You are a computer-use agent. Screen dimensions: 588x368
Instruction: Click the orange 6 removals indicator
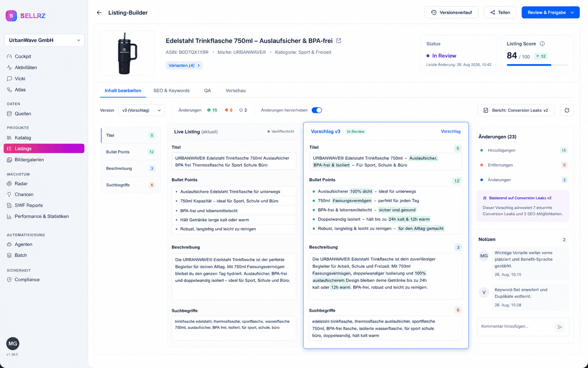(229, 110)
